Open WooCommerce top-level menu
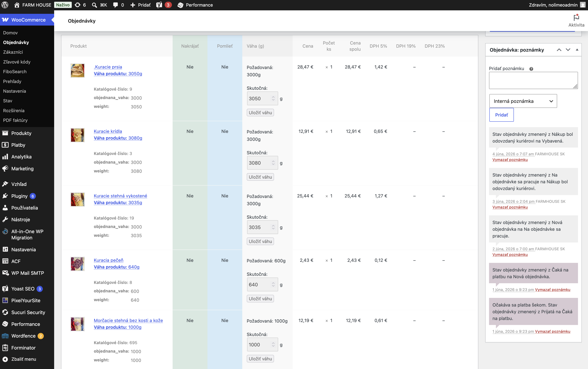This screenshot has width=588, height=369. pyautogui.click(x=27, y=20)
